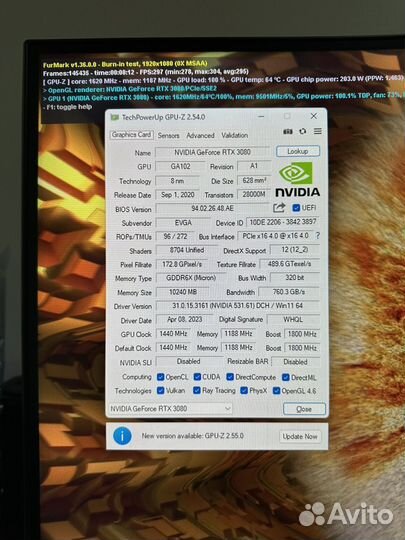Toggle the Ray Tracing checkbox

point(197,390)
